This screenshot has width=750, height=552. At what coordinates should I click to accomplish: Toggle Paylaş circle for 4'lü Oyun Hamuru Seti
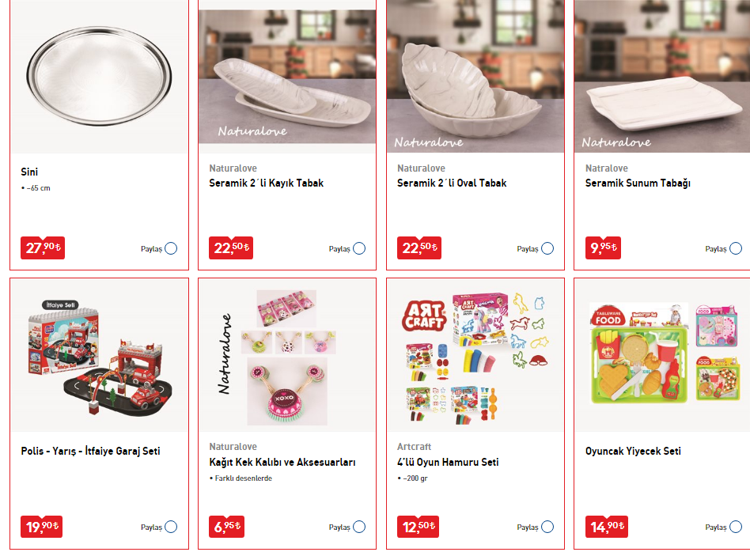pos(548,527)
